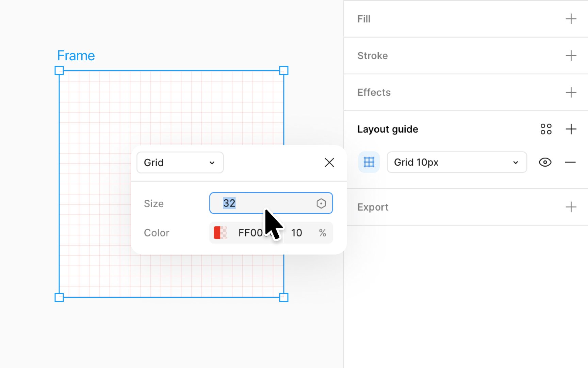Click the opacity field showing 10

[x=297, y=233]
